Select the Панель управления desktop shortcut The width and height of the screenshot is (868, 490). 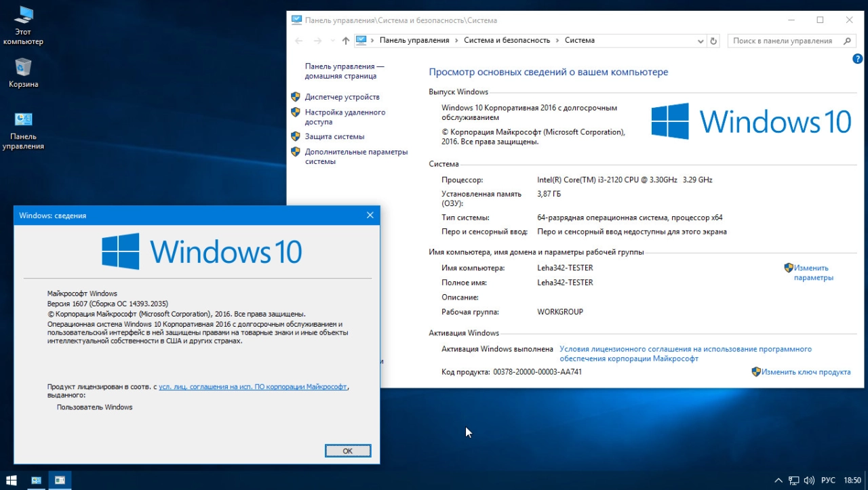[23, 130]
